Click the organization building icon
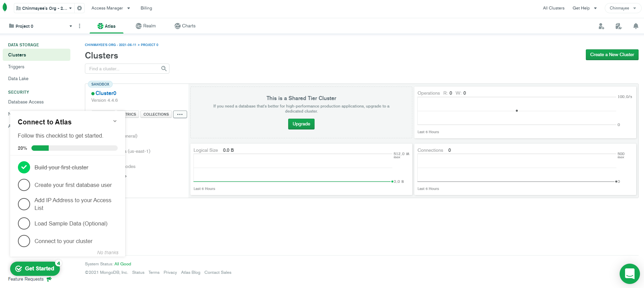 point(18,8)
